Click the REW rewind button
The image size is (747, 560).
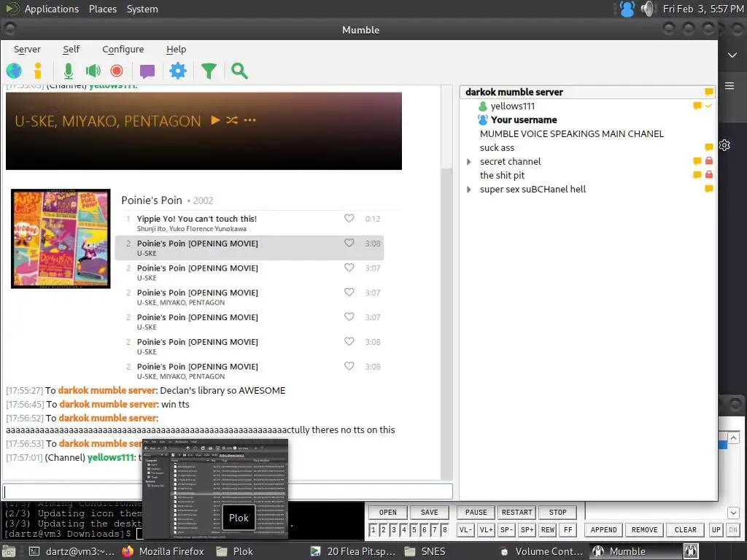[547, 529]
